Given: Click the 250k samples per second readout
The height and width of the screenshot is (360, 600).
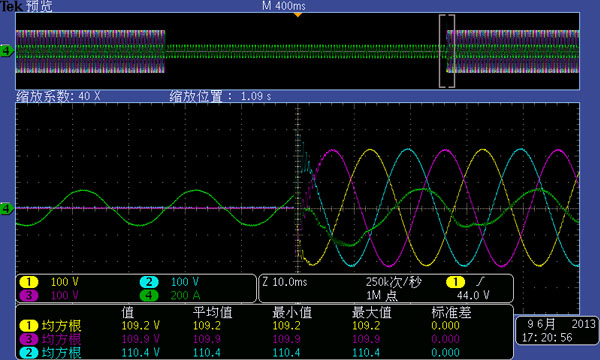Looking at the screenshot, I should pyautogui.click(x=393, y=282).
